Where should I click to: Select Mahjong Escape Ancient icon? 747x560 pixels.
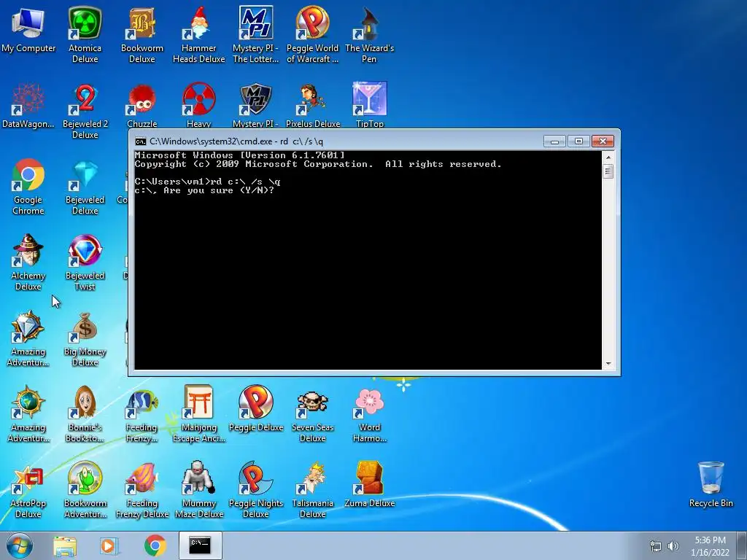pos(198,414)
